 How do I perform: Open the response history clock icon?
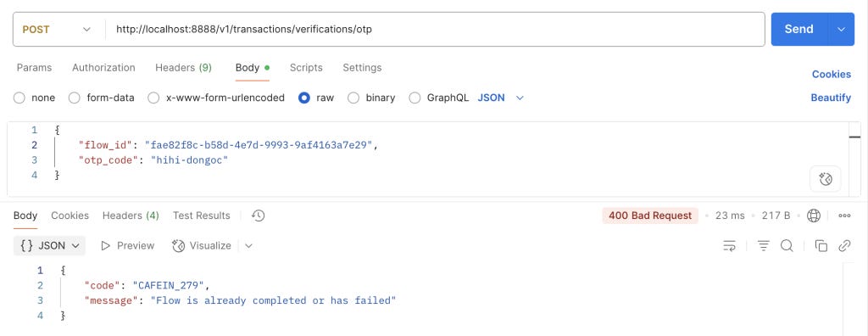[x=258, y=216]
